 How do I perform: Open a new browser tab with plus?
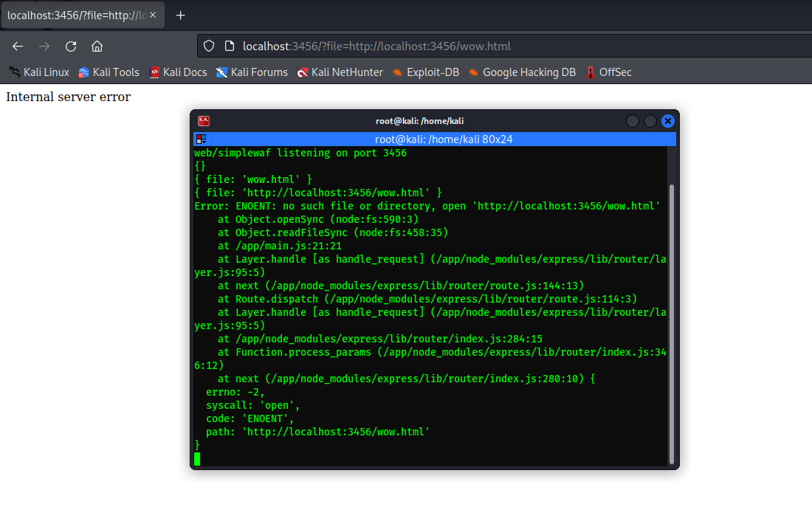[180, 15]
